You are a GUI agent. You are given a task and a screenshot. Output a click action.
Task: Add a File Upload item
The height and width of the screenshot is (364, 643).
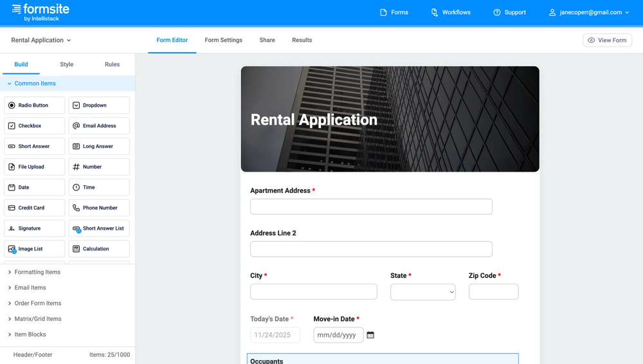click(x=34, y=167)
